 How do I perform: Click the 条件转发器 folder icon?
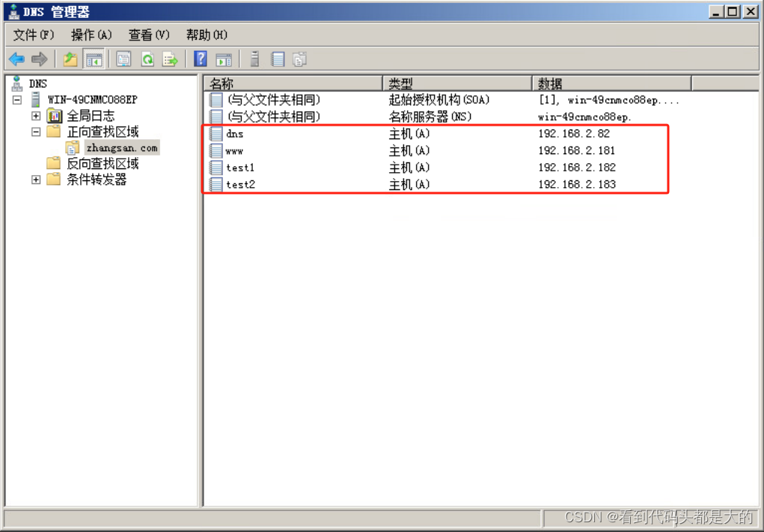pyautogui.click(x=54, y=180)
